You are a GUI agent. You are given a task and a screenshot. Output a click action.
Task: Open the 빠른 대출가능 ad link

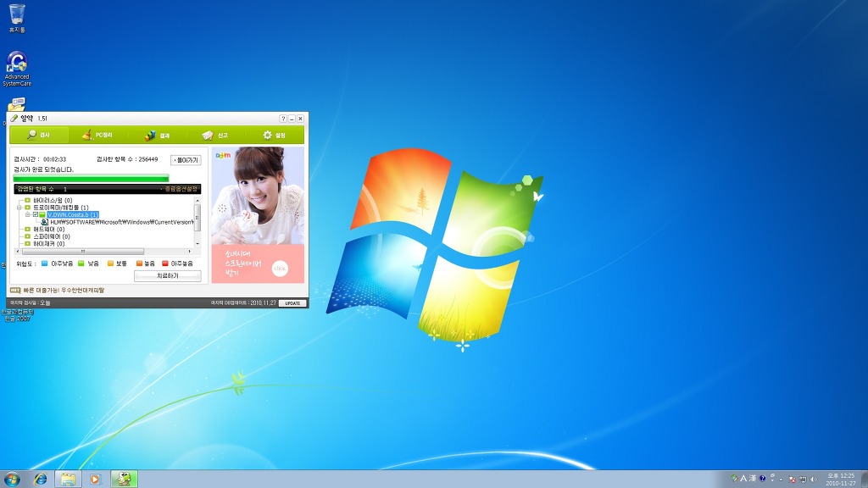pyautogui.click(x=64, y=290)
